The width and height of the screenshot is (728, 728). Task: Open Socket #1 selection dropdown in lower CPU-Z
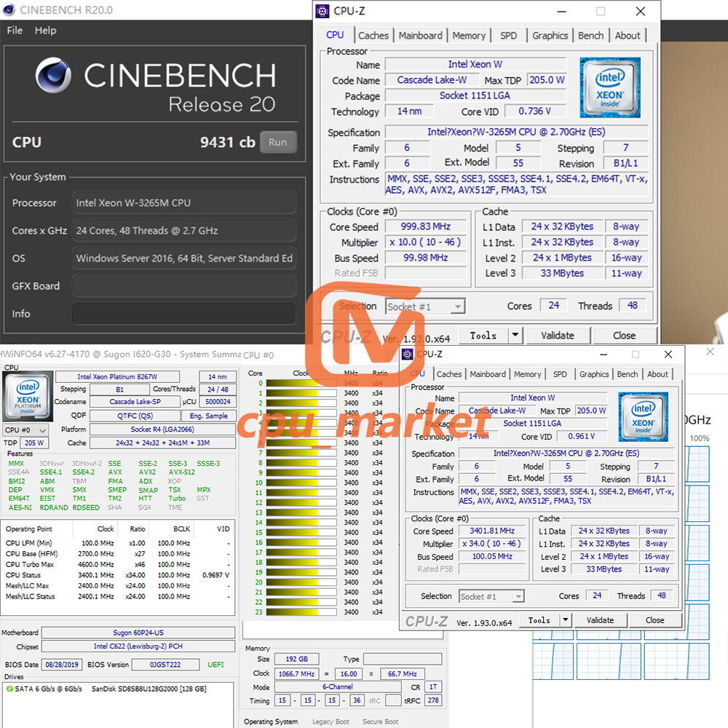(x=491, y=596)
